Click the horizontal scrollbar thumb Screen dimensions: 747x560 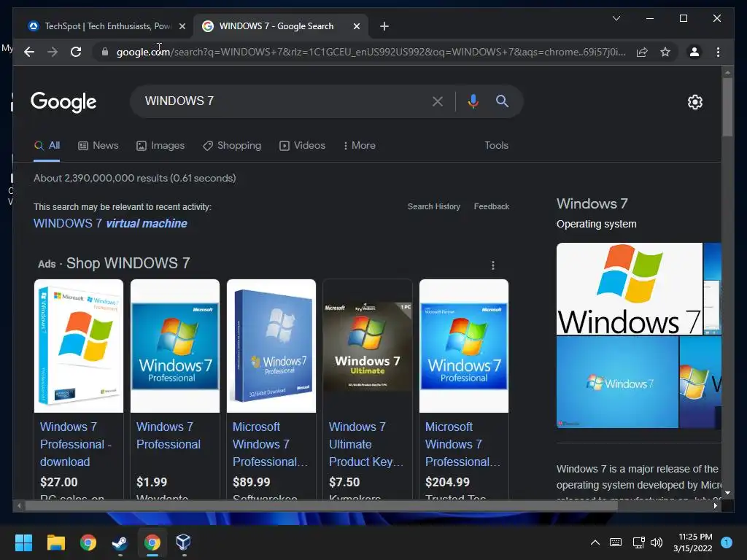pos(321,506)
